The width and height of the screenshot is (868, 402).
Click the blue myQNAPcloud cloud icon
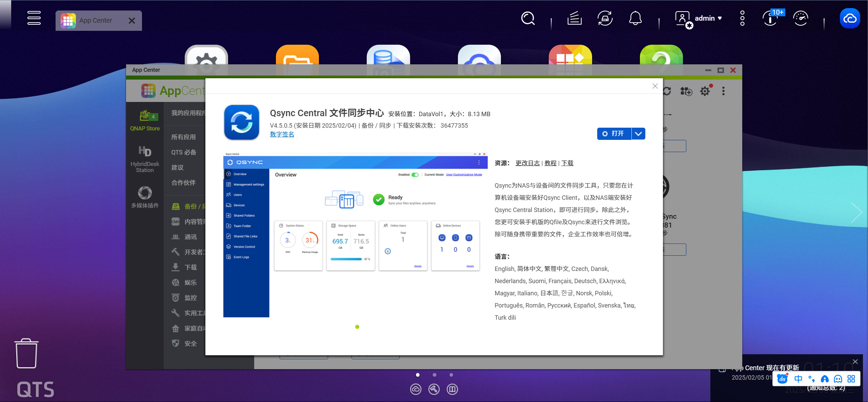(x=850, y=18)
